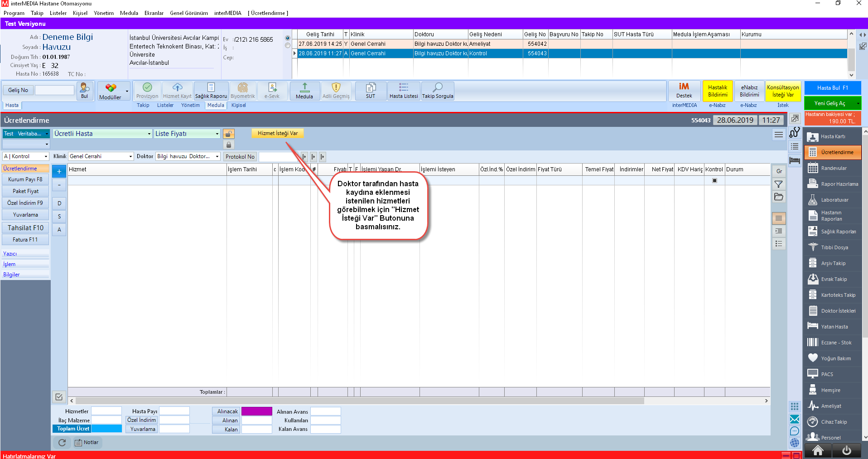Toggle the open padlock button

(x=229, y=134)
